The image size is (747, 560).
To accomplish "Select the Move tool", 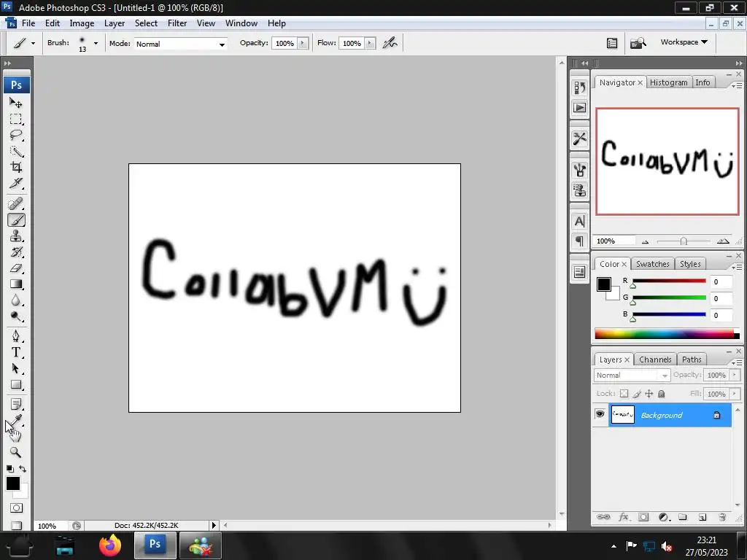I will click(16, 103).
